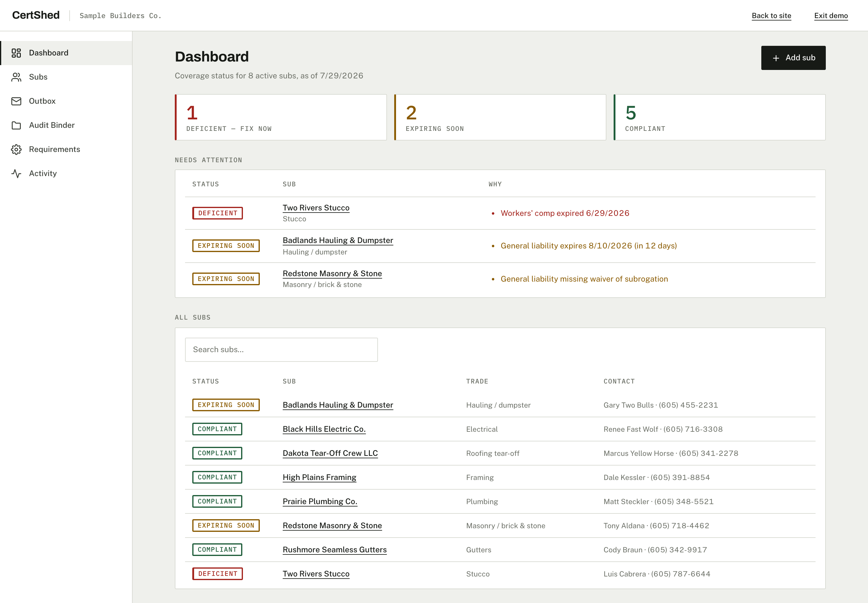Select the Compliant summary card
This screenshot has height=603, width=868.
point(719,118)
